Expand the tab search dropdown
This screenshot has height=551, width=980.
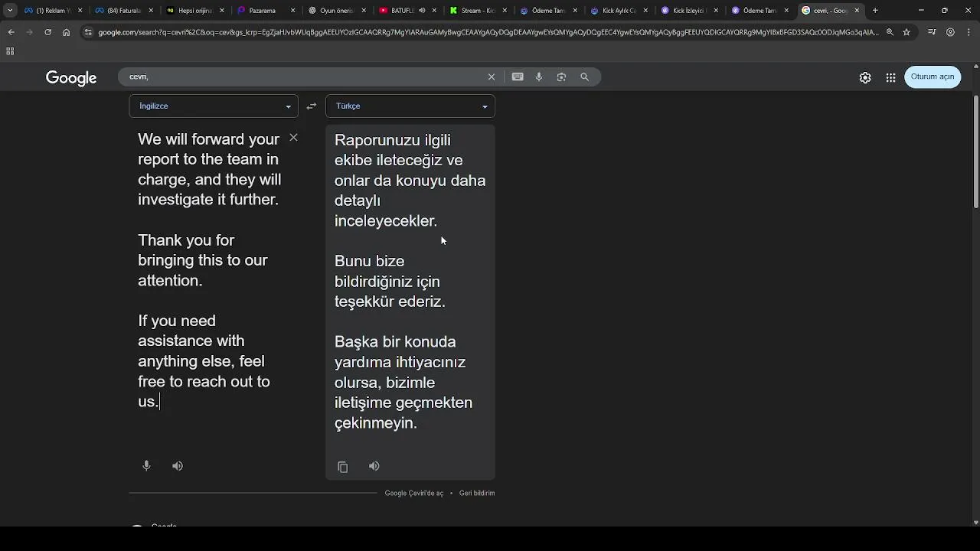point(10,11)
